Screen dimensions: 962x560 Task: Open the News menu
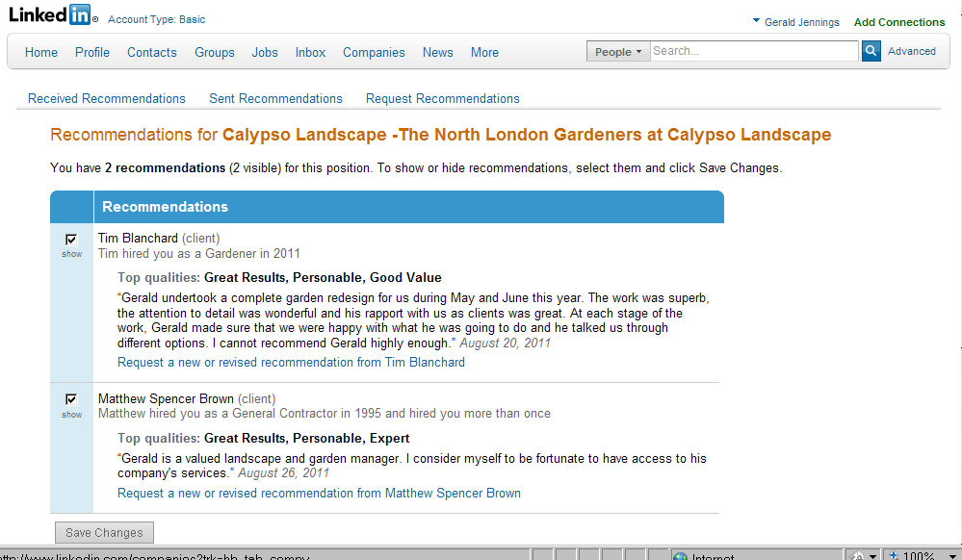(437, 52)
